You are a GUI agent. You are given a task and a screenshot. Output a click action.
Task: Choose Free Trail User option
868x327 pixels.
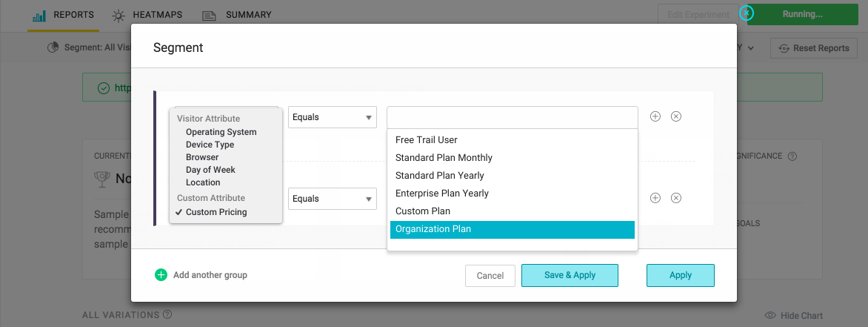pyautogui.click(x=427, y=140)
